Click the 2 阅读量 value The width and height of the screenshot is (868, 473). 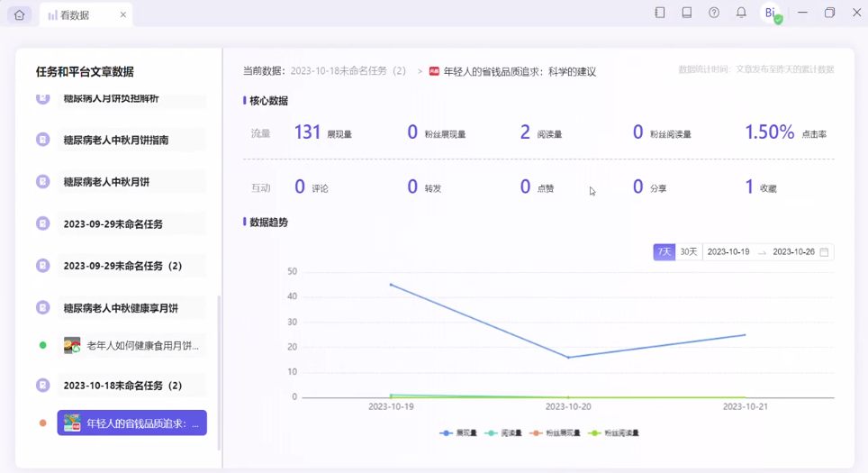pos(525,132)
